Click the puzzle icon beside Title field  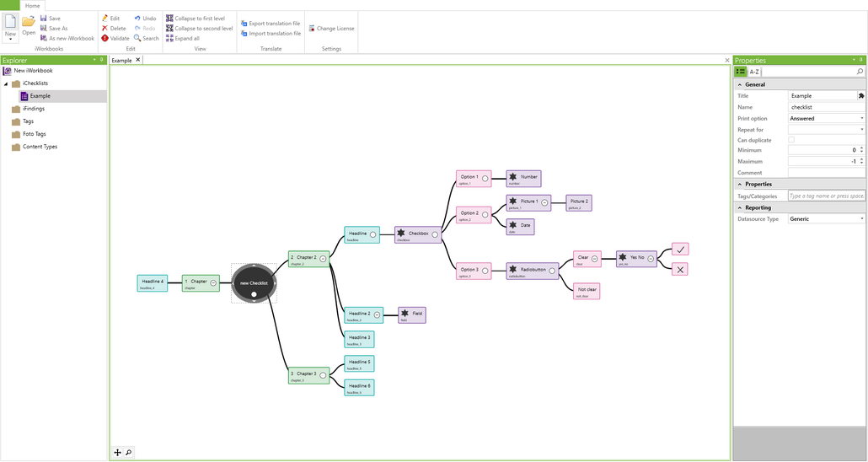[x=860, y=96]
